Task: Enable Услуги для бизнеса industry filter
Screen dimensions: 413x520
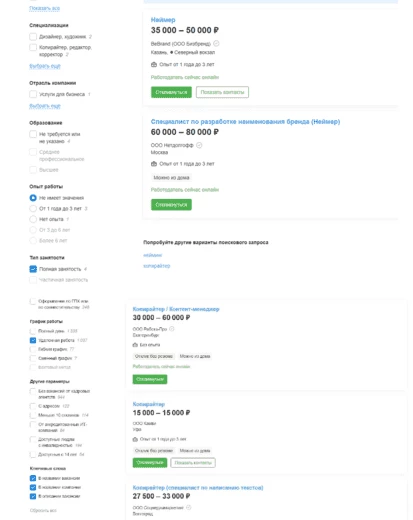Action: coord(33,94)
